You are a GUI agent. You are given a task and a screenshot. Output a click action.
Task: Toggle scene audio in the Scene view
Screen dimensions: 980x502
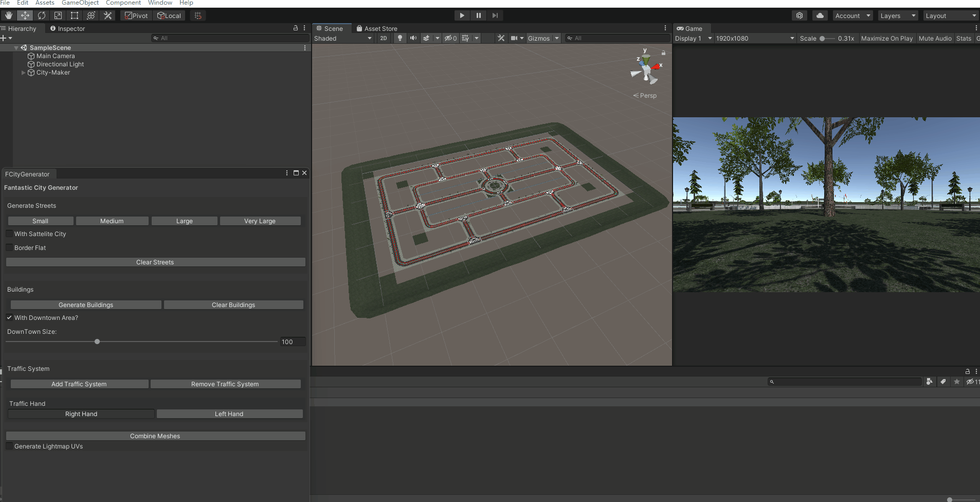[414, 38]
